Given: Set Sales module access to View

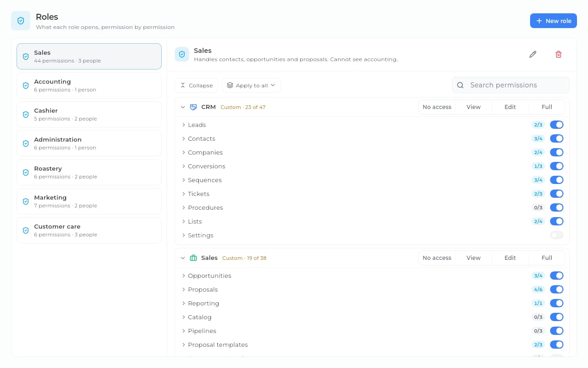Looking at the screenshot, I should [x=474, y=258].
